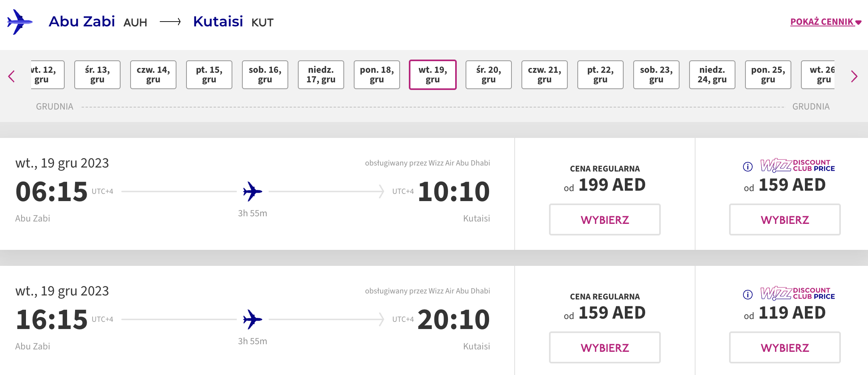Show earlier dates with left arrow
The height and width of the screenshot is (375, 868).
pyautogui.click(x=12, y=76)
